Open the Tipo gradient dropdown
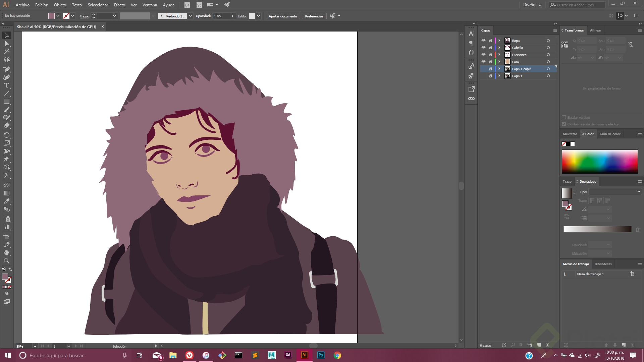The height and width of the screenshot is (362, 644). [615, 192]
